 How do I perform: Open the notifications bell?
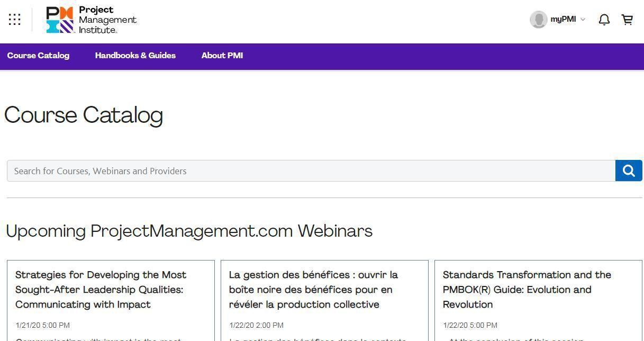(x=604, y=20)
